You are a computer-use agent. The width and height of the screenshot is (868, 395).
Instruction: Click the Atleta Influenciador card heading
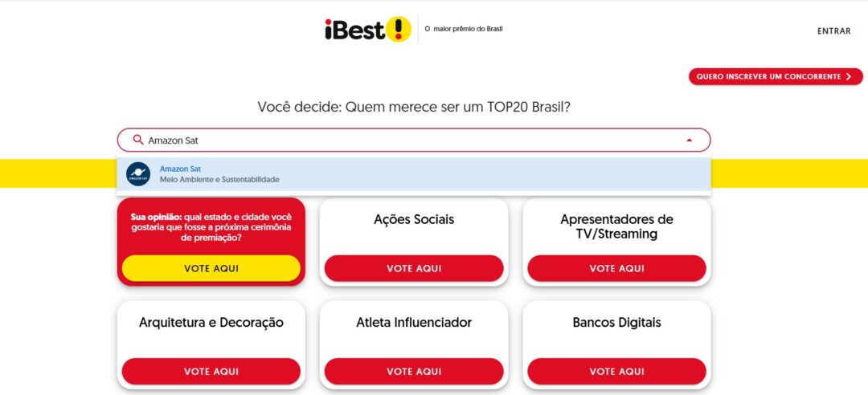point(414,322)
